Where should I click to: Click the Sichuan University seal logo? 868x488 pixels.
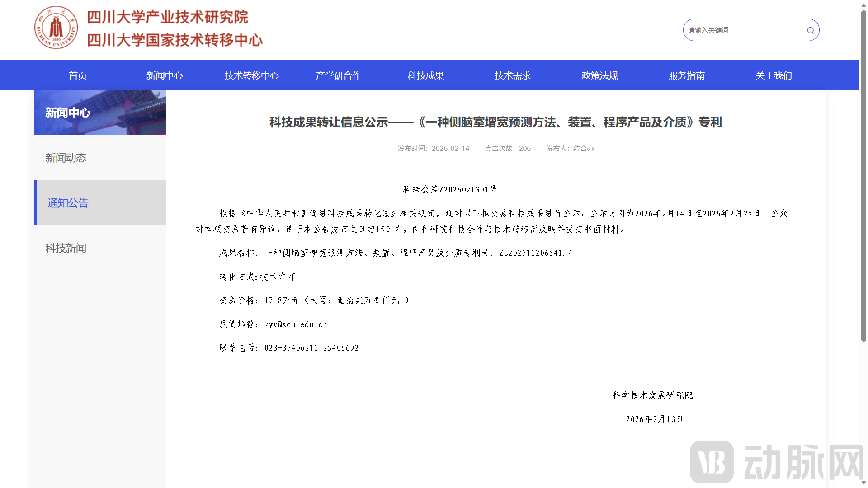point(56,28)
